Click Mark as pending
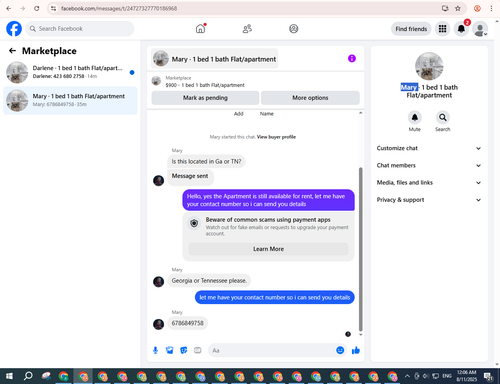Viewport: 500px width, 384px height. (205, 98)
